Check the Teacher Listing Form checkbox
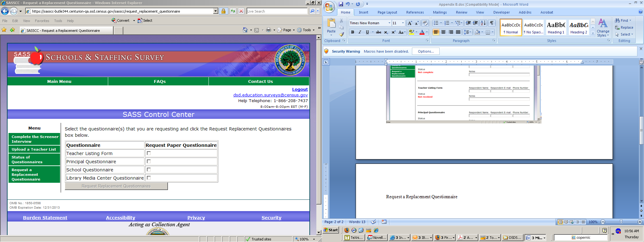The height and width of the screenshot is (242, 644). (149, 153)
